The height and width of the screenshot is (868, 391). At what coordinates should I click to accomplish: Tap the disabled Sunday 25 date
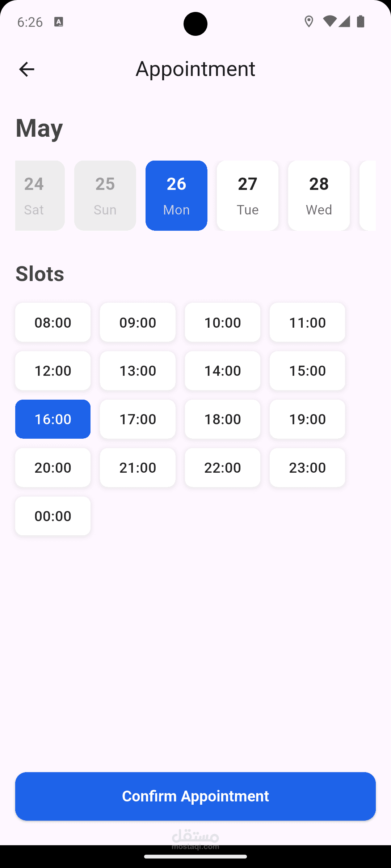coord(105,195)
